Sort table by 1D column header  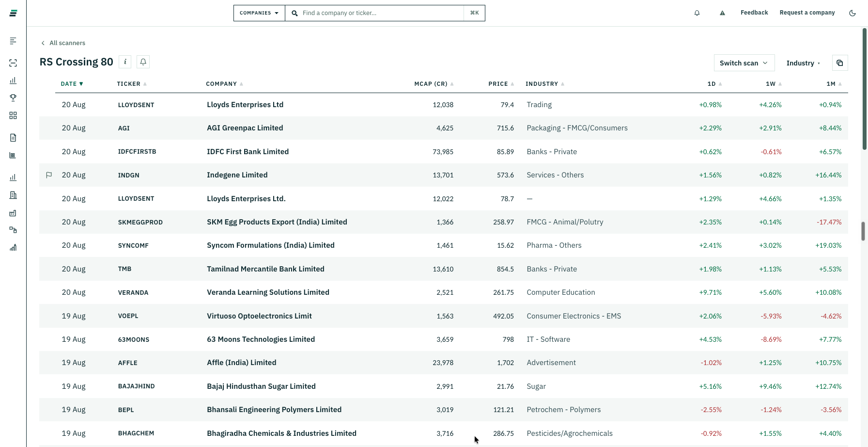click(714, 84)
